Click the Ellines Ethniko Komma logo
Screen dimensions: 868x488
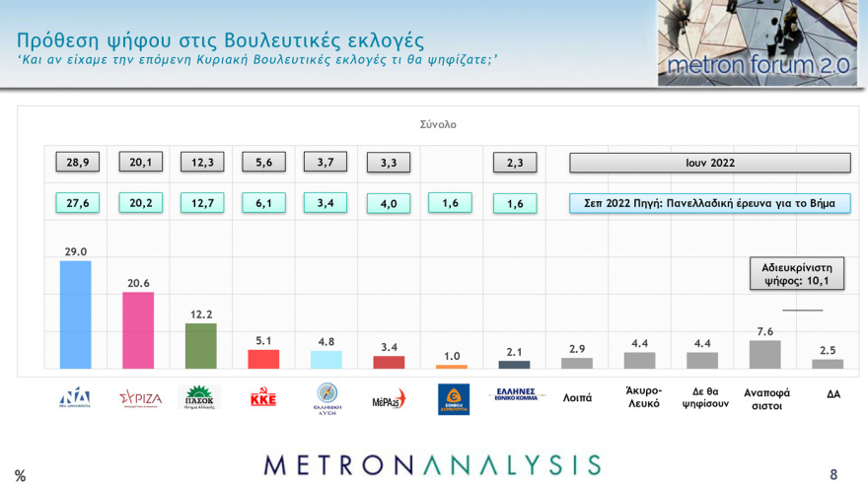[516, 394]
